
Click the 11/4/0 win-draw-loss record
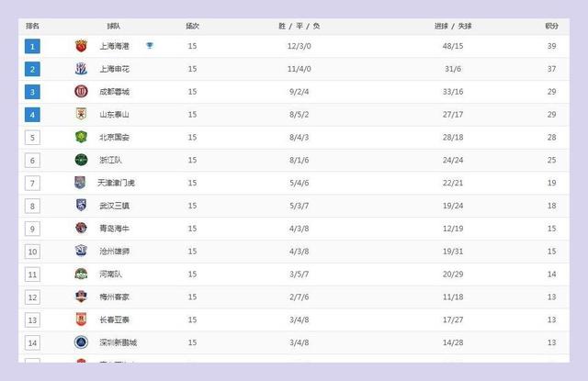(x=299, y=69)
